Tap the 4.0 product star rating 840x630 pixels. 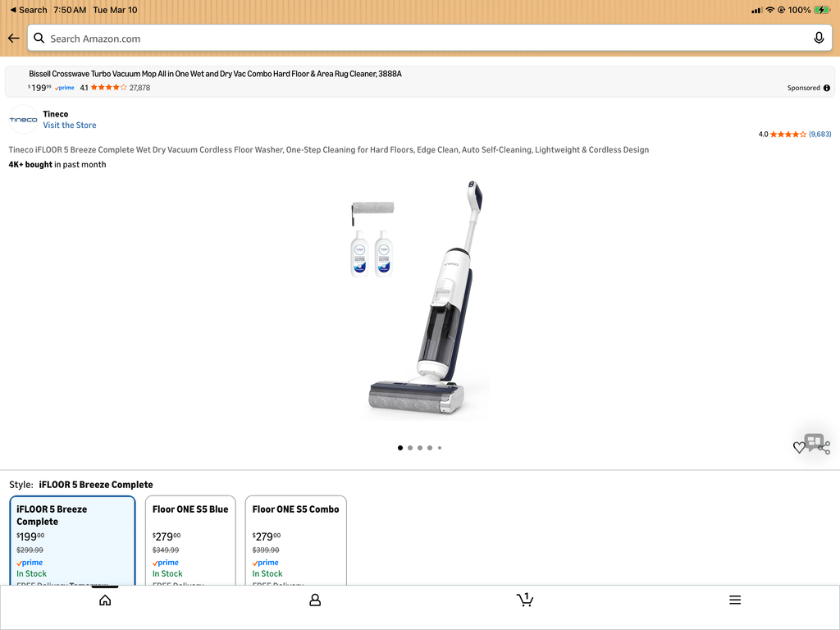787,134
